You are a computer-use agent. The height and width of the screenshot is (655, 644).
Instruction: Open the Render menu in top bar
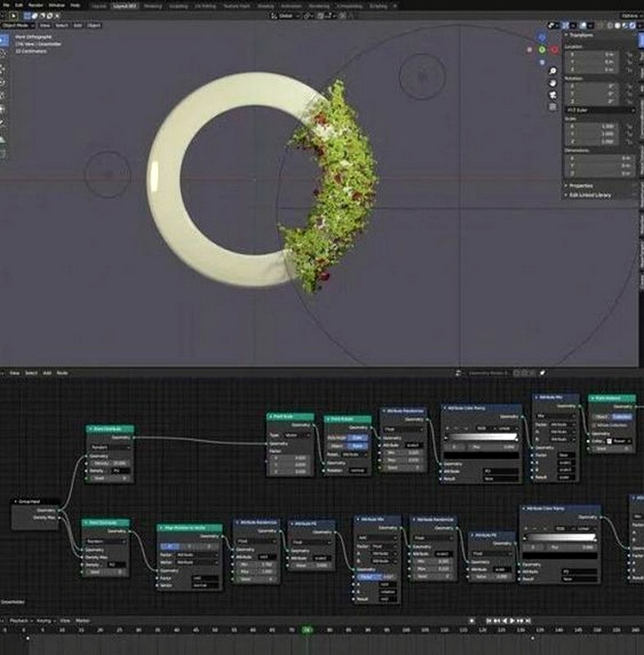(x=34, y=5)
